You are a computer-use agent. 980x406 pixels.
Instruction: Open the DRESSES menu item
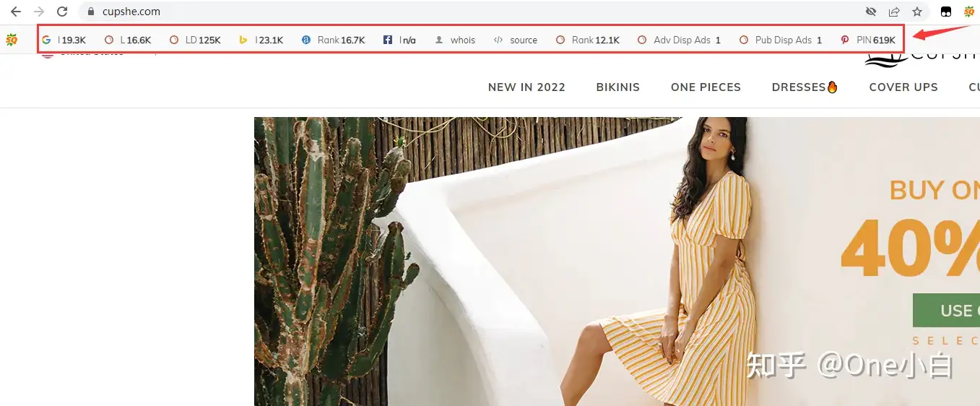point(805,87)
